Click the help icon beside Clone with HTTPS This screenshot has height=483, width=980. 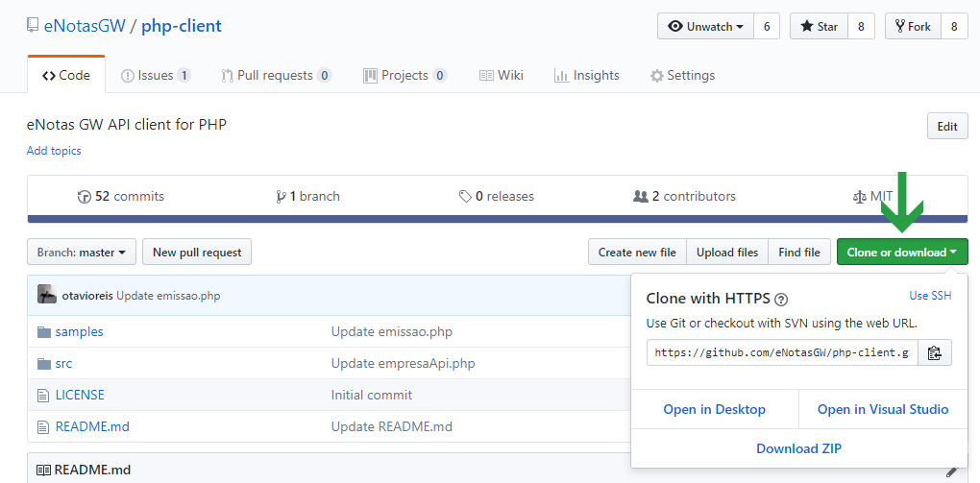(780, 300)
